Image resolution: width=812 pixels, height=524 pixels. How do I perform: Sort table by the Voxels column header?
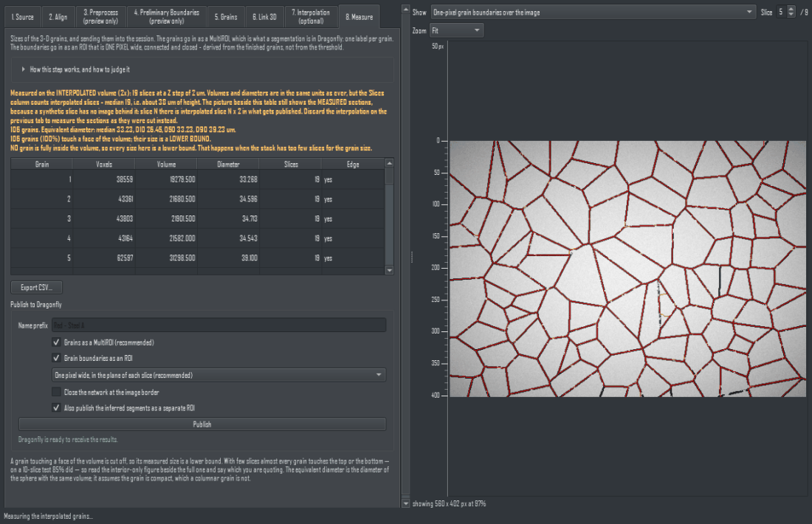pos(104,164)
